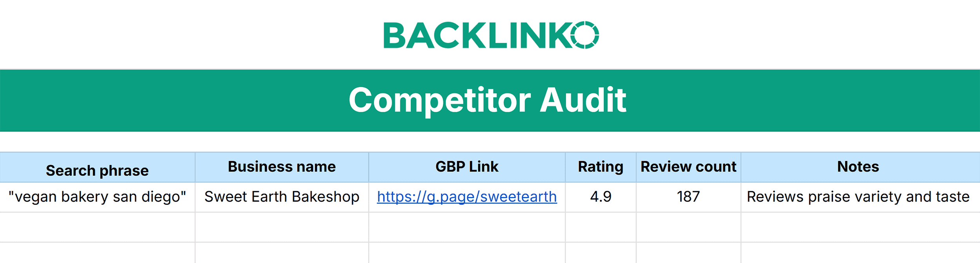Click the GBP Link column header
The width and height of the screenshot is (980, 263).
[x=467, y=167]
